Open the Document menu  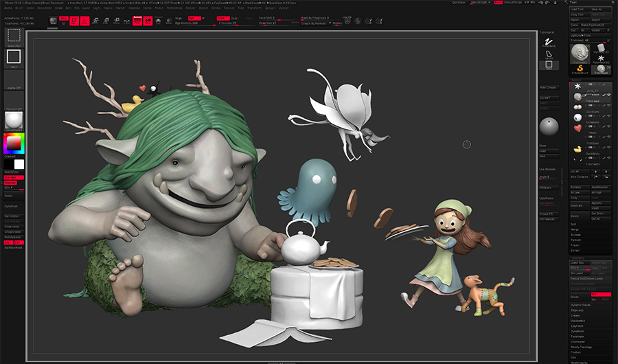click(44, 8)
